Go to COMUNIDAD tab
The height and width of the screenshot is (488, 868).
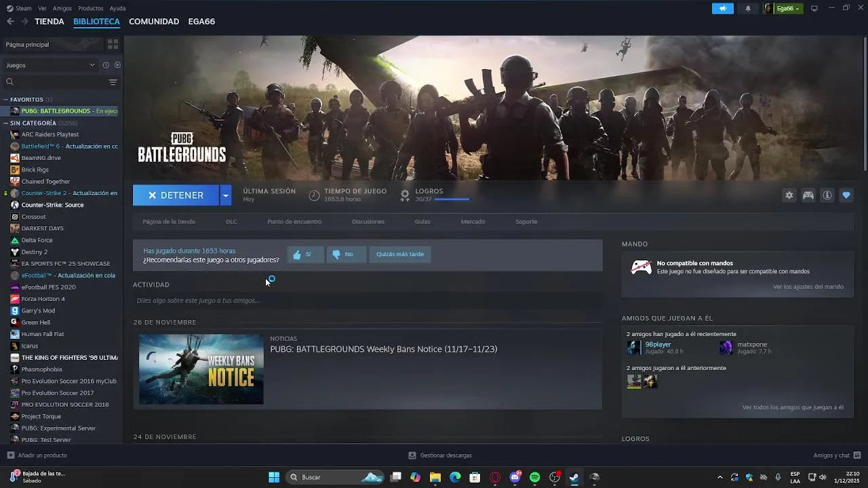(x=154, y=22)
